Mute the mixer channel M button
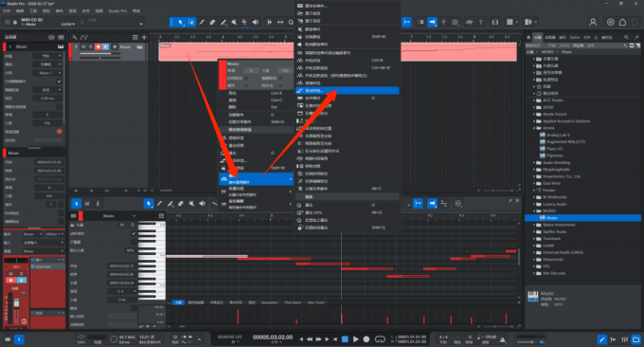644x347 pixels. [x=11, y=273]
